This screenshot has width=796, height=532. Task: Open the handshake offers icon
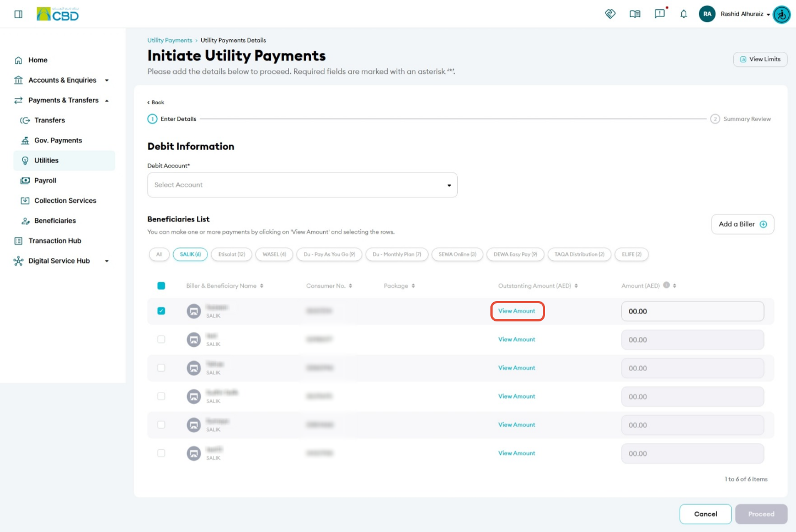click(610, 14)
